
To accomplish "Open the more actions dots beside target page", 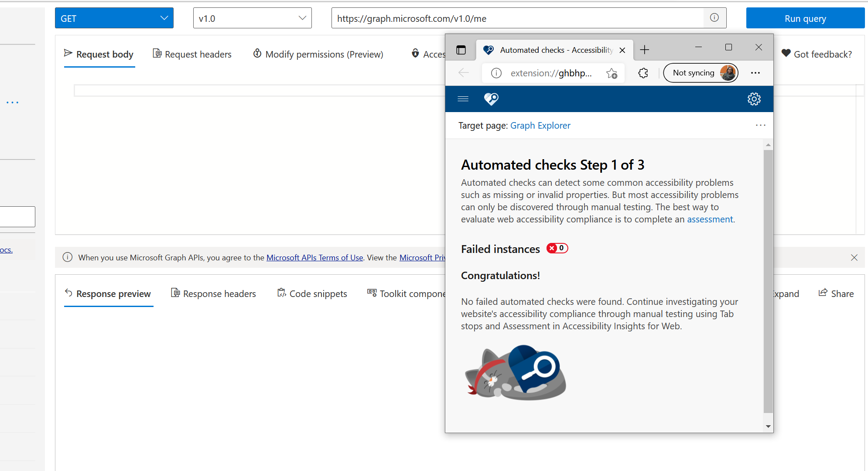I will 760,125.
